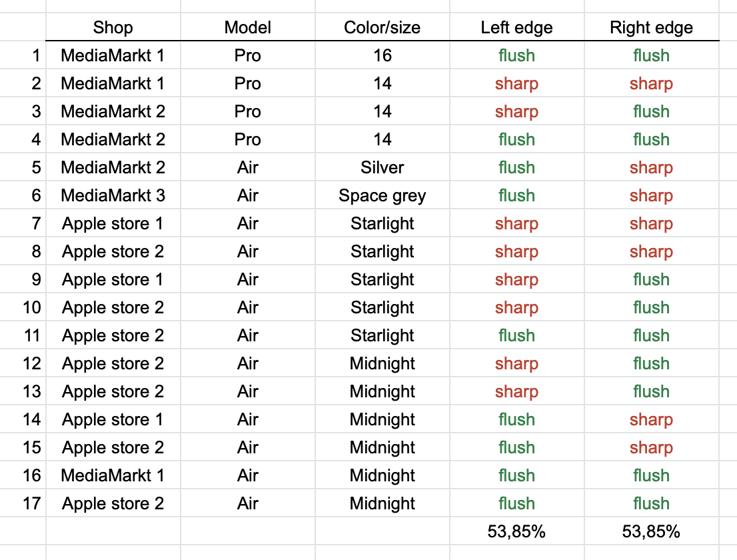
Task: Click the Silver color cell
Action: 382,167
